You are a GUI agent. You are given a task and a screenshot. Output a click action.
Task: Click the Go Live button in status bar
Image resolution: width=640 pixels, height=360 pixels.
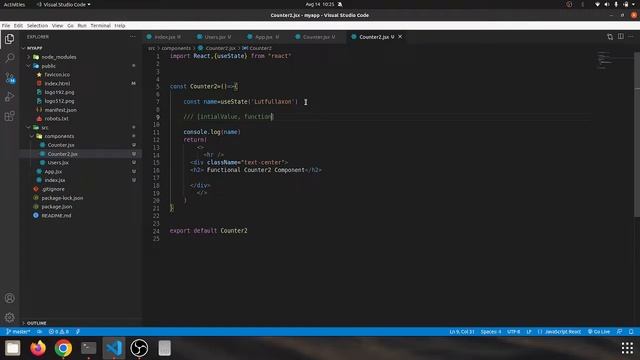[x=599, y=331]
